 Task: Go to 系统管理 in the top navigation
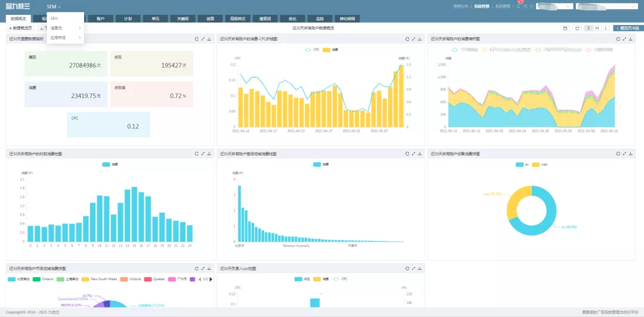tap(502, 6)
